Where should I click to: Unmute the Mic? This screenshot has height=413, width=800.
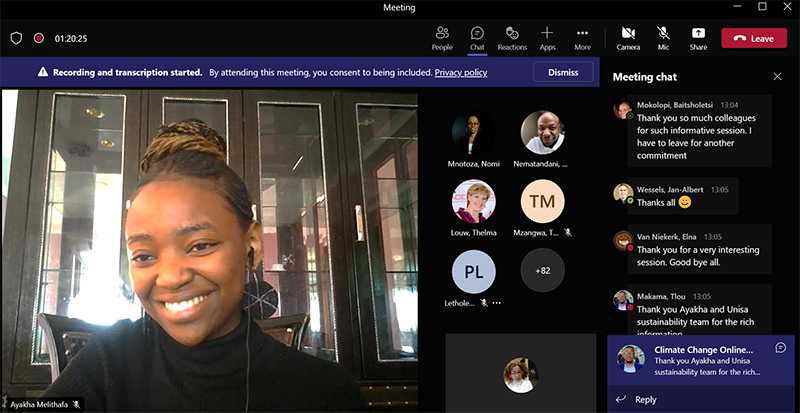point(663,38)
